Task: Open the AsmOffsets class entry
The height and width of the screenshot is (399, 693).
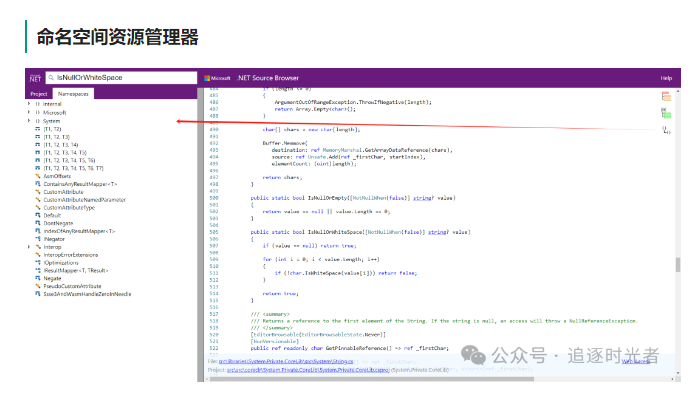Action: (57, 176)
